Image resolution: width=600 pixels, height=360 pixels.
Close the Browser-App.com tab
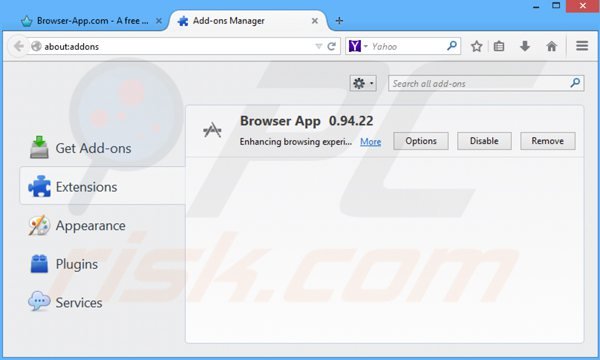pos(158,21)
